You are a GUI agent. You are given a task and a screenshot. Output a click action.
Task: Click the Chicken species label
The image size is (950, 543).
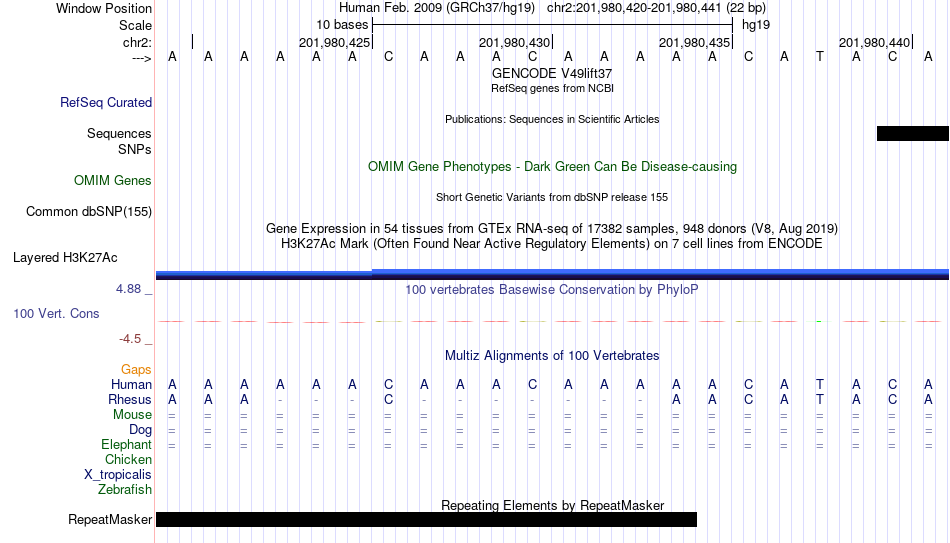(x=128, y=459)
